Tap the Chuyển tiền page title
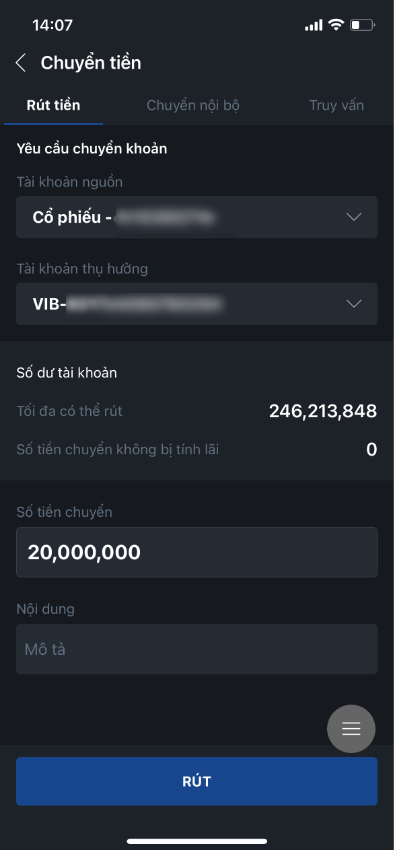This screenshot has width=396, height=850. coord(91,63)
